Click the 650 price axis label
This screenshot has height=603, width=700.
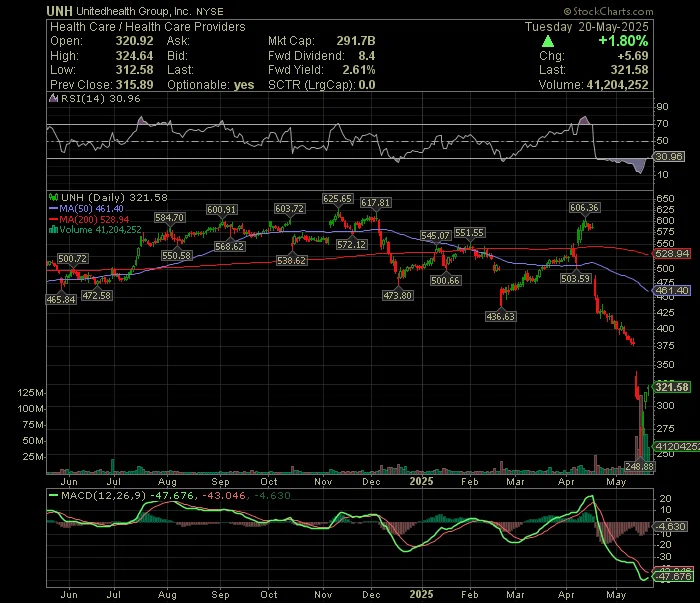[665, 198]
